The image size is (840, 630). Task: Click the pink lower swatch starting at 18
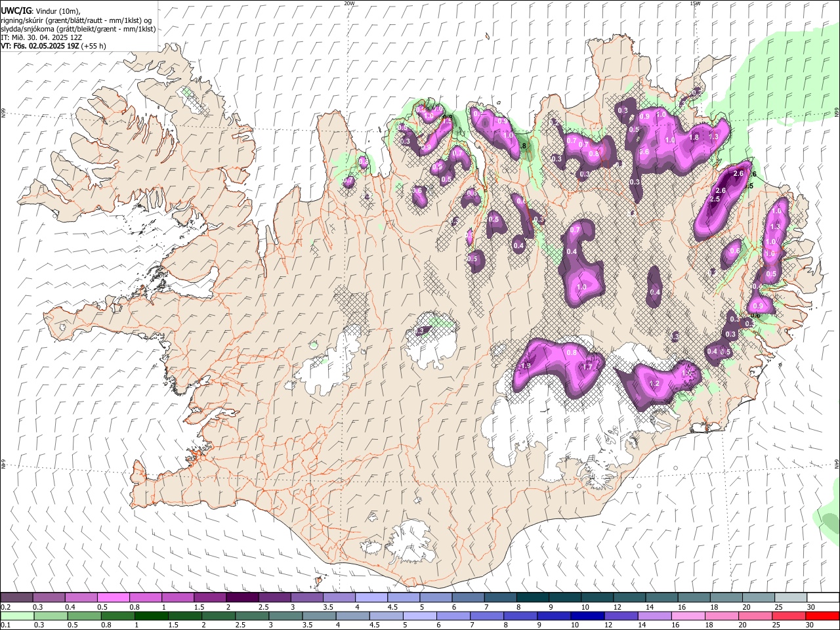click(721, 616)
